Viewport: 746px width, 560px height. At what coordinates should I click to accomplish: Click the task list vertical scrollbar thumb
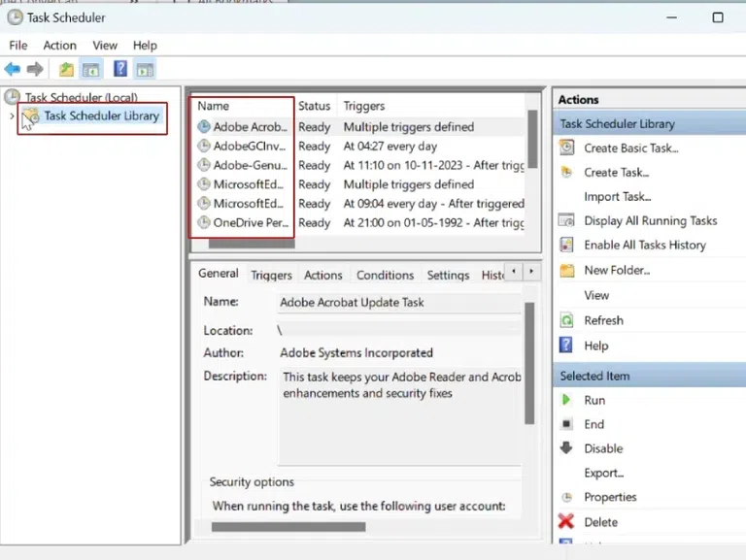click(532, 139)
